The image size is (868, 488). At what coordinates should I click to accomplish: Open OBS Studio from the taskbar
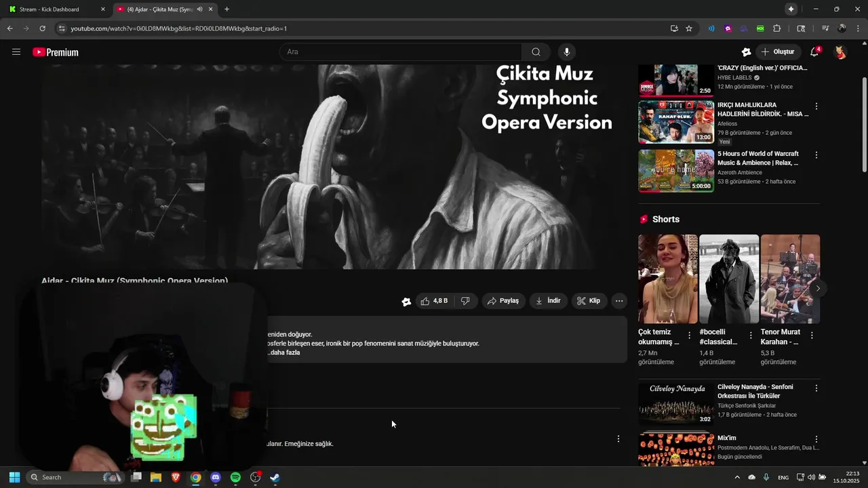(x=255, y=477)
